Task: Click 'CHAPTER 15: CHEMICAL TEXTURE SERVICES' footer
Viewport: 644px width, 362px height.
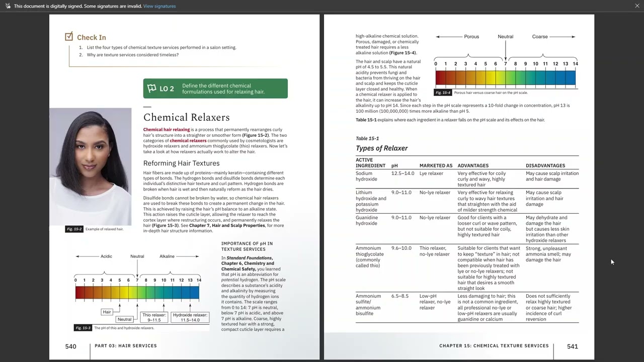Action: [x=494, y=346]
